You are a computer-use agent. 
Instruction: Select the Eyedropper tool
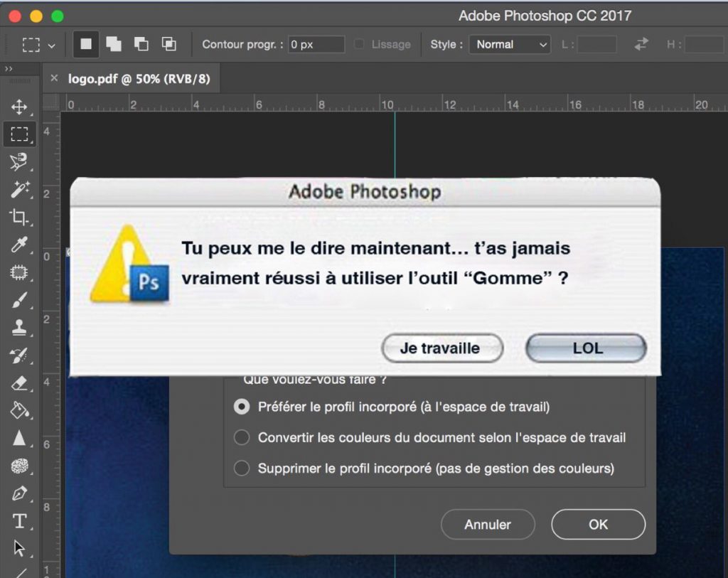[19, 244]
